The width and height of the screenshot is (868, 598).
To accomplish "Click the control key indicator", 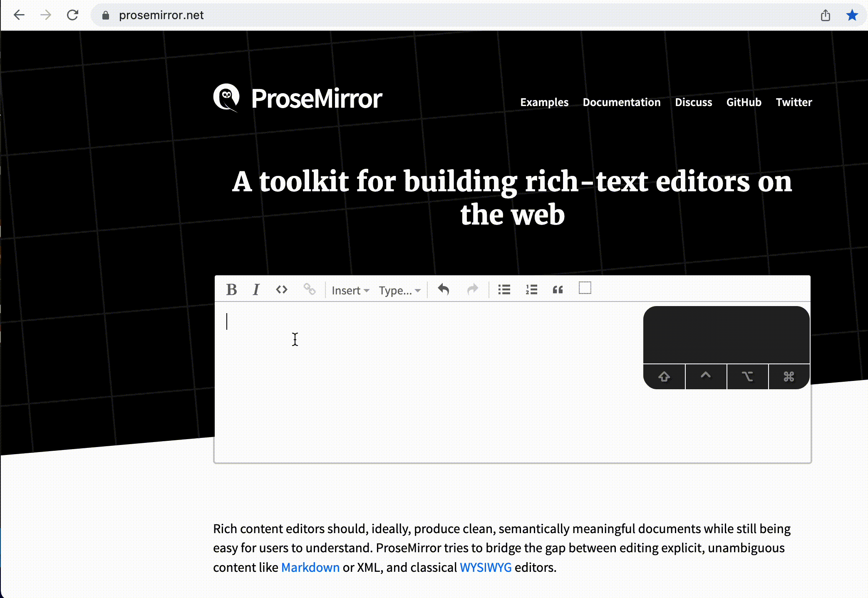I will (706, 377).
